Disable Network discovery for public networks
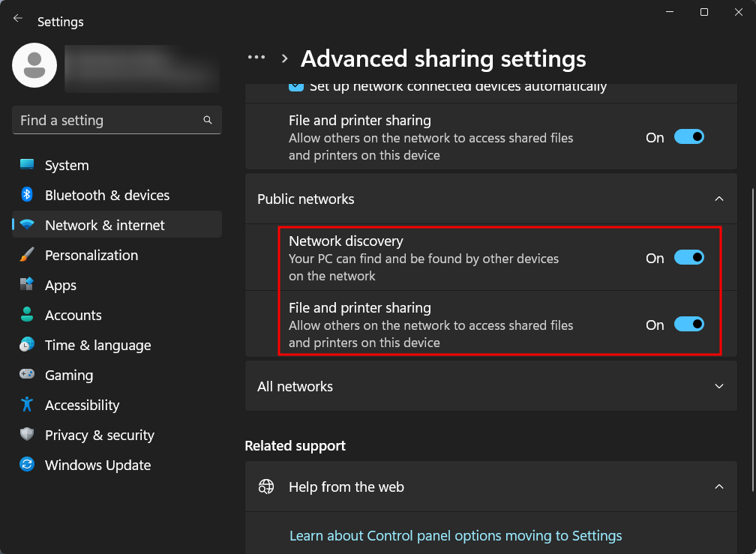Screen dimensions: 756x554 tap(689, 257)
